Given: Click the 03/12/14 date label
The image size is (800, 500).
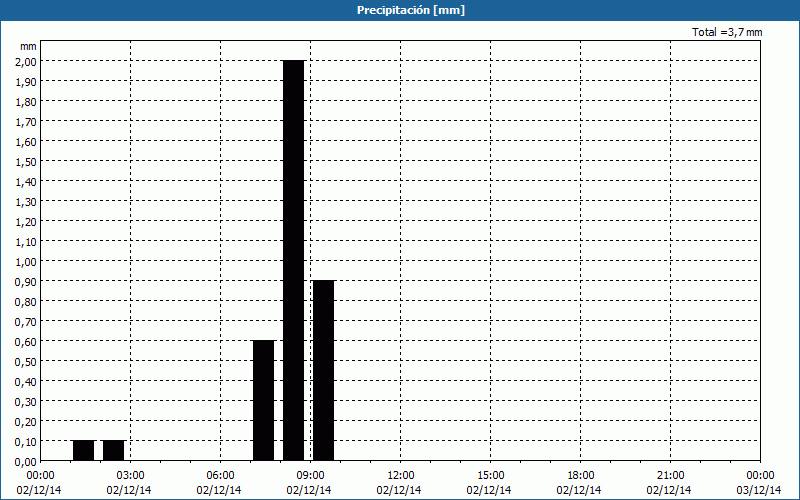Looking at the screenshot, I should [759, 490].
